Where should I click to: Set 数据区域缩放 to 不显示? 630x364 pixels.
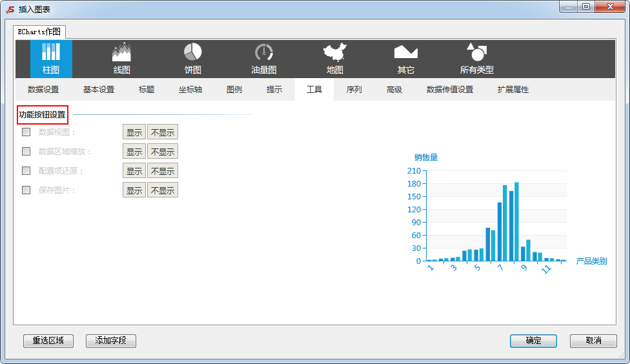pos(163,152)
